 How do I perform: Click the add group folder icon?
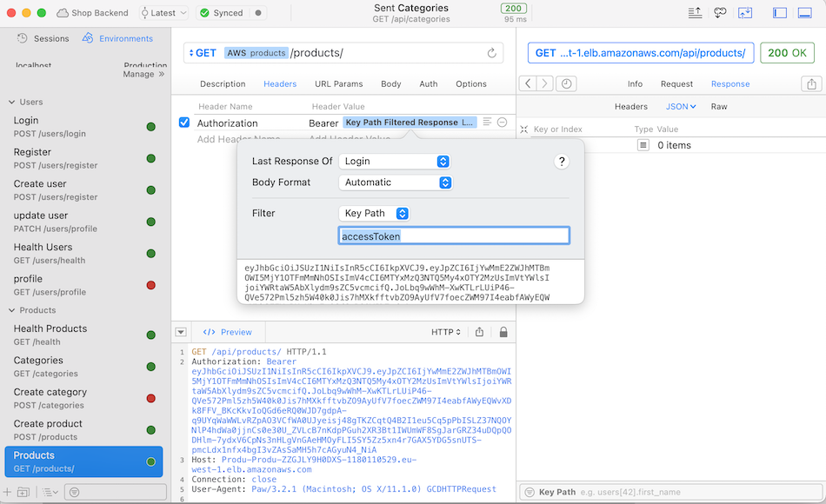[x=23, y=493]
